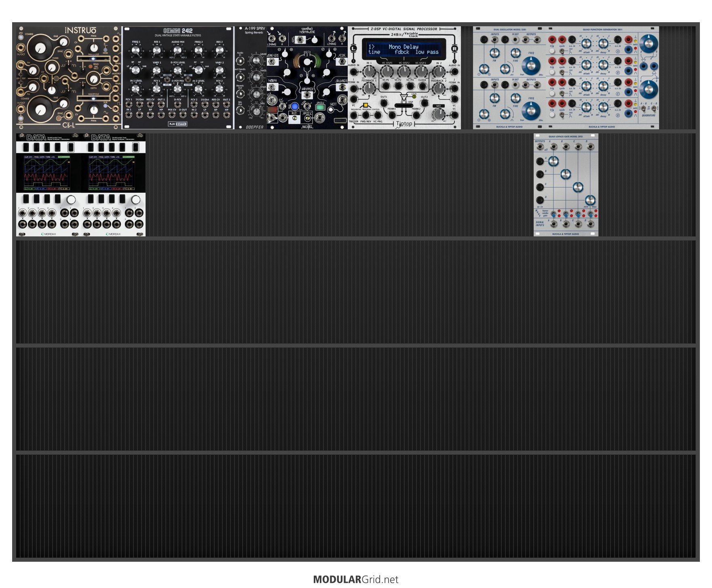Click the FREQ 1 knob on Gemini 2412

[x=136, y=51]
